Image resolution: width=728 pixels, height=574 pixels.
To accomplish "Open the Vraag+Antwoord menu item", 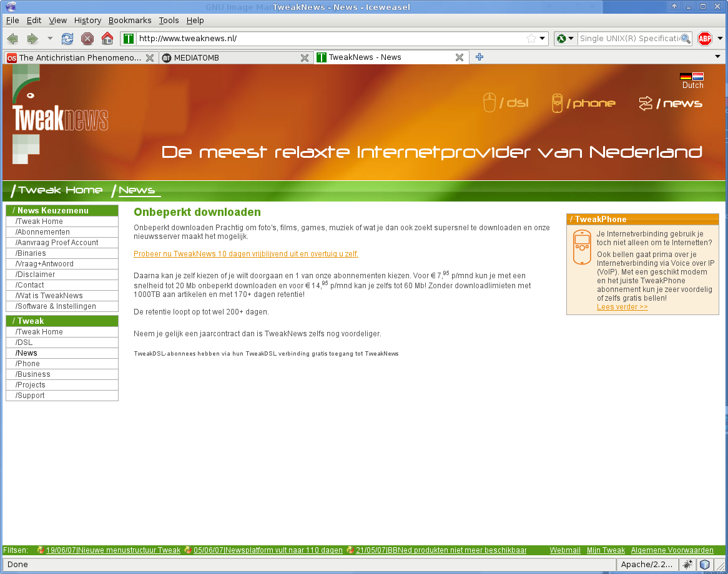I will [x=62, y=264].
